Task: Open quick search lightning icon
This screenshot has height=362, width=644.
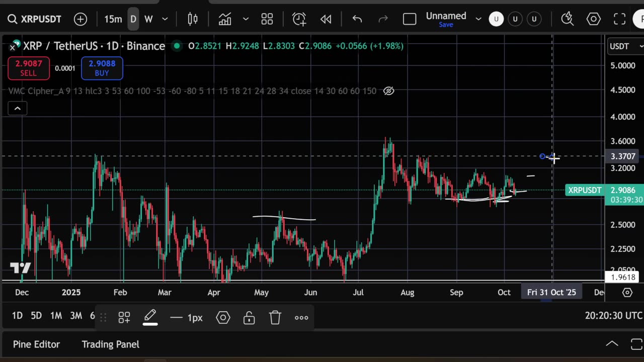Action: coord(568,19)
